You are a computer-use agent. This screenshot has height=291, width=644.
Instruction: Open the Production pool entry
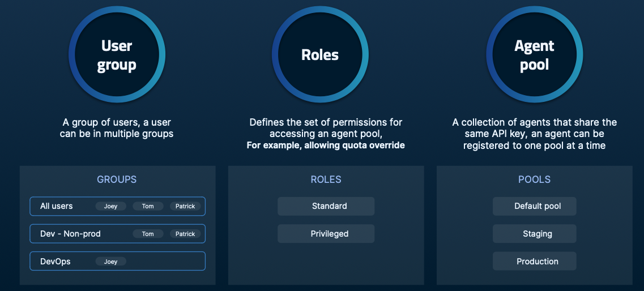[x=534, y=262]
